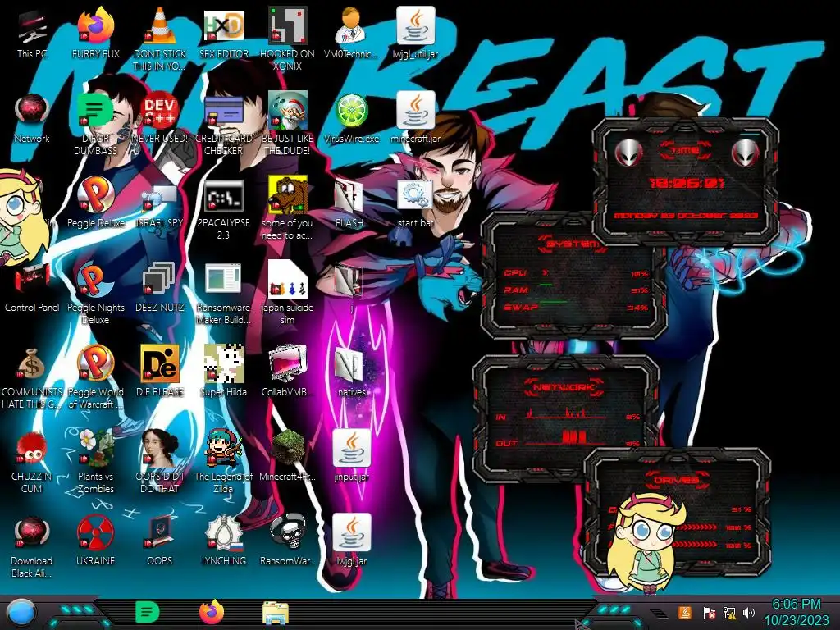Viewport: 840px width, 630px height.
Task: Open the HxD hex editor desktop shortcut
Action: pyautogui.click(x=223, y=34)
